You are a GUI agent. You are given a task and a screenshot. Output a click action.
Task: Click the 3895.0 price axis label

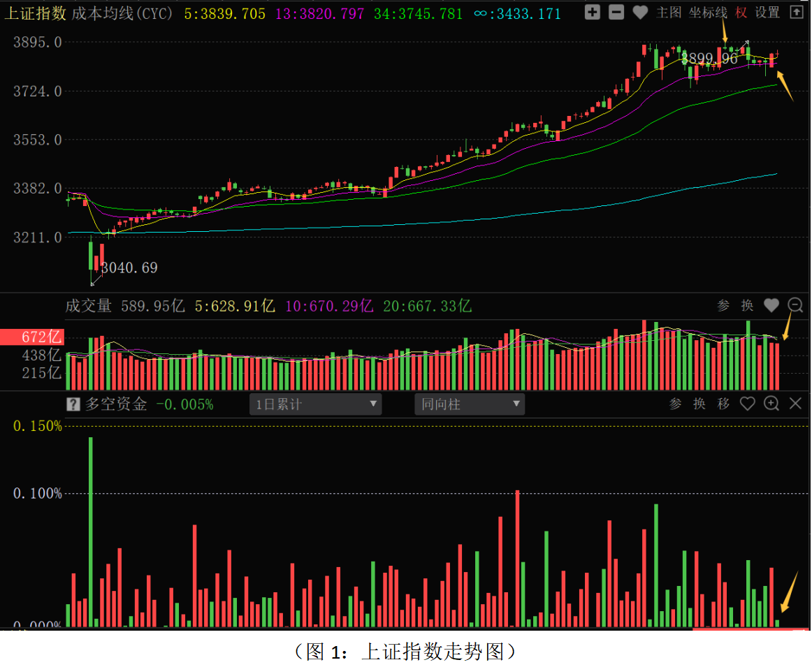click(37, 43)
